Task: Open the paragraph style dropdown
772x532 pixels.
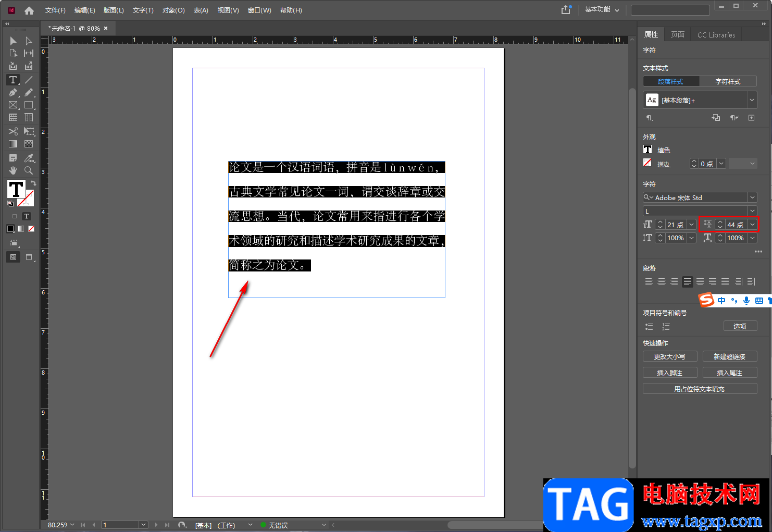Action: (752, 100)
